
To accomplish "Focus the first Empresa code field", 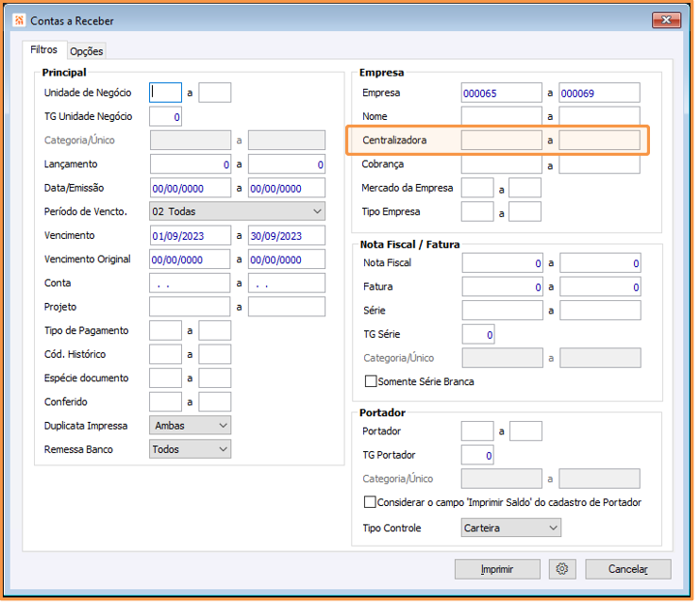I will 502,93.
